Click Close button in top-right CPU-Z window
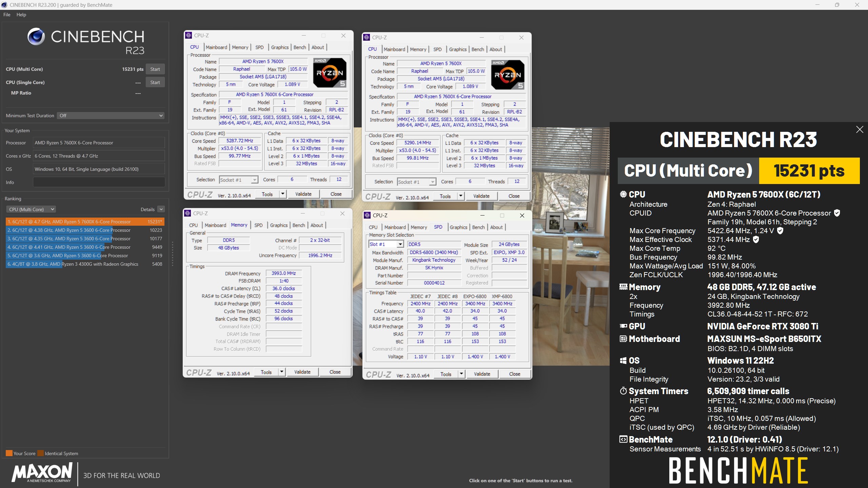This screenshot has height=488, width=868. point(514,196)
